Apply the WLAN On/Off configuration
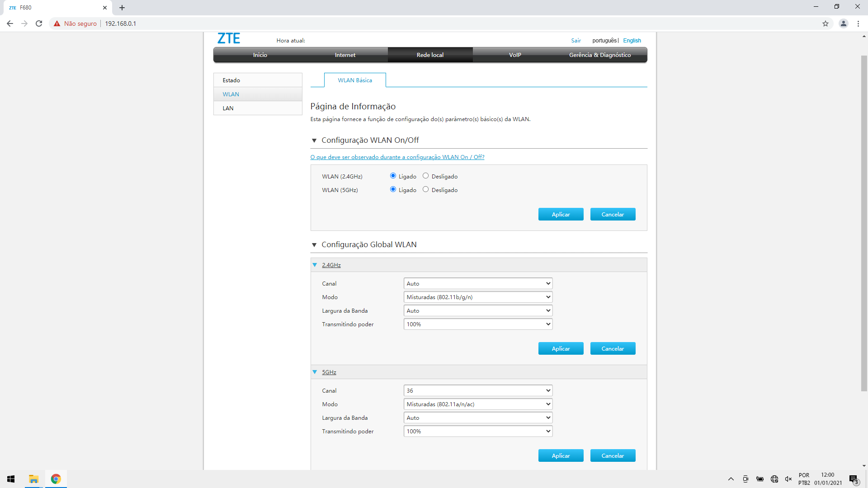This screenshot has height=488, width=868. pyautogui.click(x=561, y=214)
